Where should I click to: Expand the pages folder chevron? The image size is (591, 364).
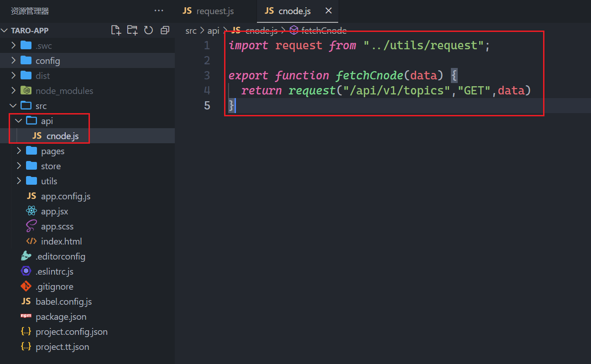click(x=19, y=151)
